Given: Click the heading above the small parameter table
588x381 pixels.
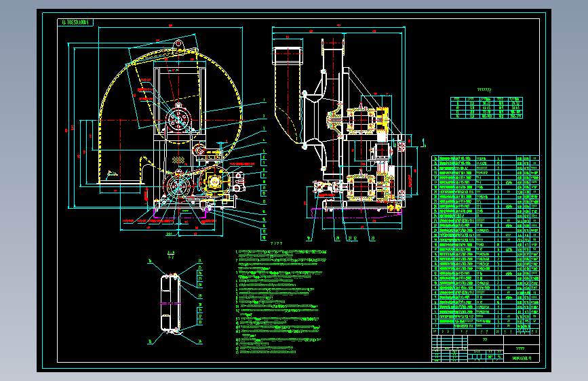Looking at the screenshot, I should click(x=484, y=89).
